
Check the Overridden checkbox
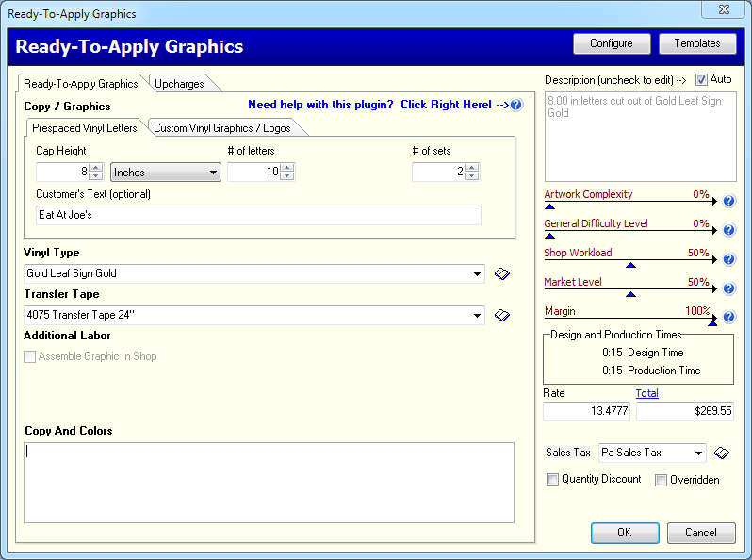coord(661,480)
